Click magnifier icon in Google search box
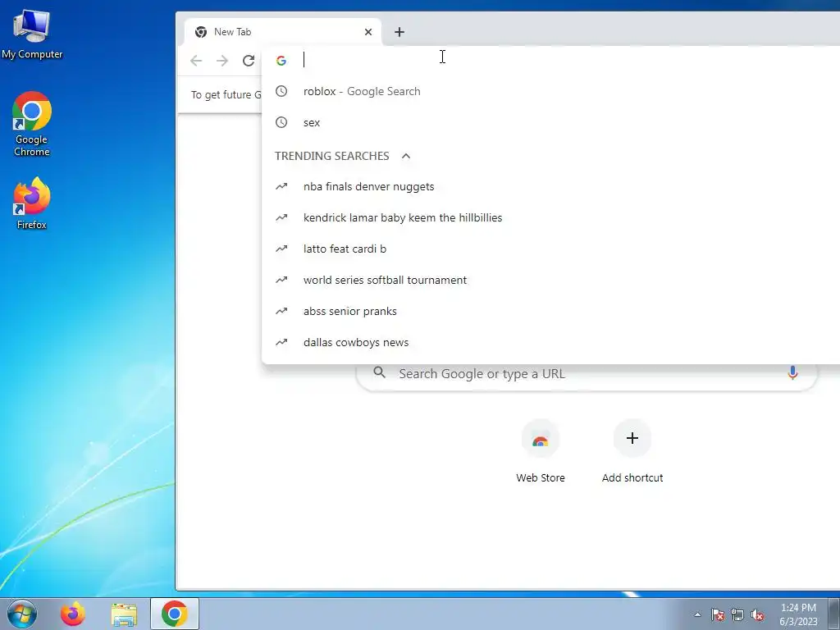840x630 pixels. click(379, 372)
